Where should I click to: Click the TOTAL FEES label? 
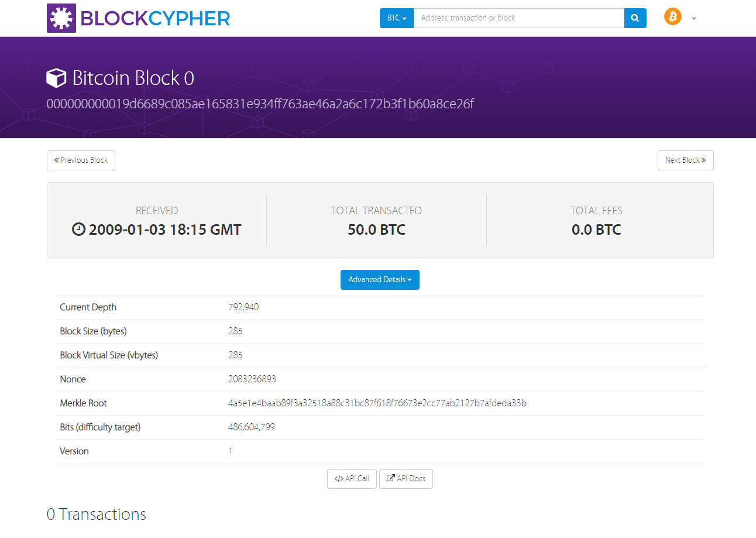click(x=596, y=211)
